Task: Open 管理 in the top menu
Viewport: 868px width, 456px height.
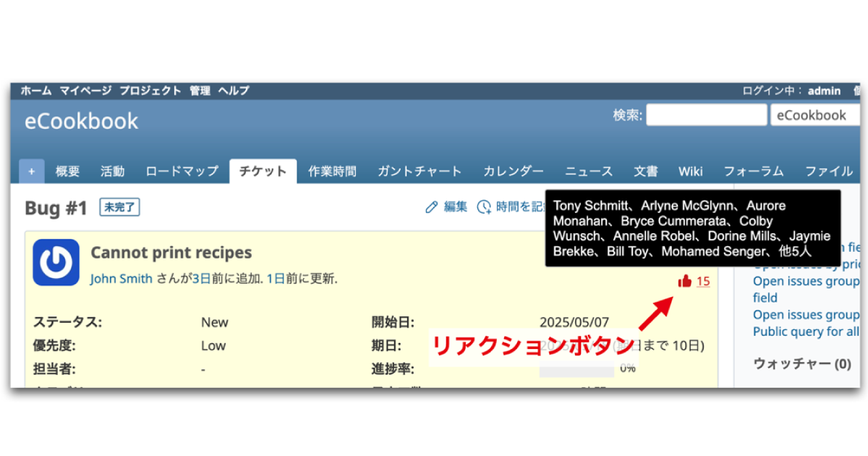Action: [200, 90]
